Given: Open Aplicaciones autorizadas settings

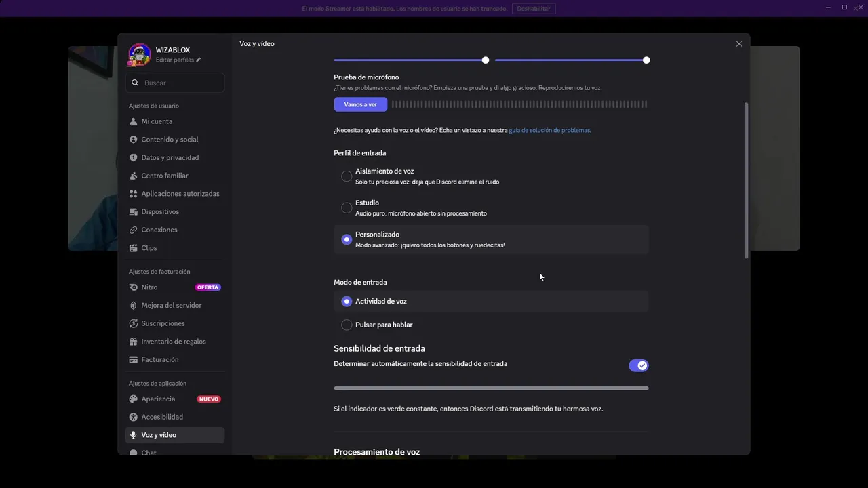Looking at the screenshot, I should pos(175,194).
